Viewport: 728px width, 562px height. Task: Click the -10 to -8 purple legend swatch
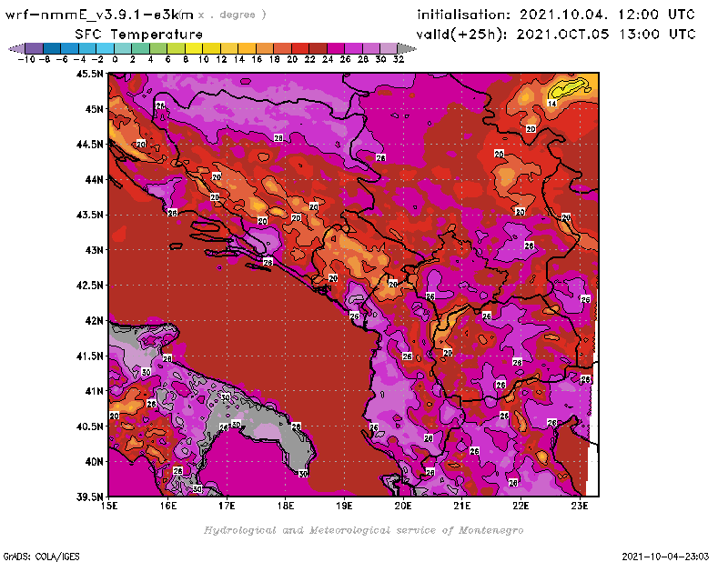point(34,48)
